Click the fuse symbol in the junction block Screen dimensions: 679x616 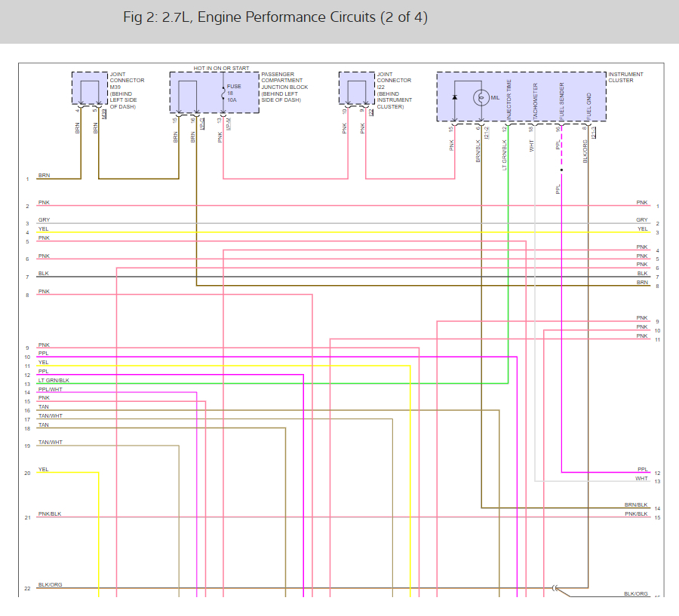223,93
